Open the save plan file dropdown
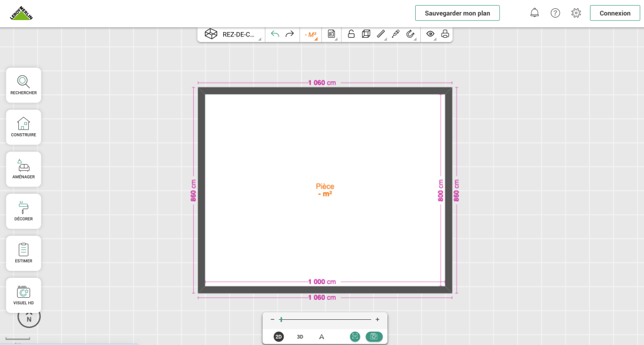 [331, 34]
